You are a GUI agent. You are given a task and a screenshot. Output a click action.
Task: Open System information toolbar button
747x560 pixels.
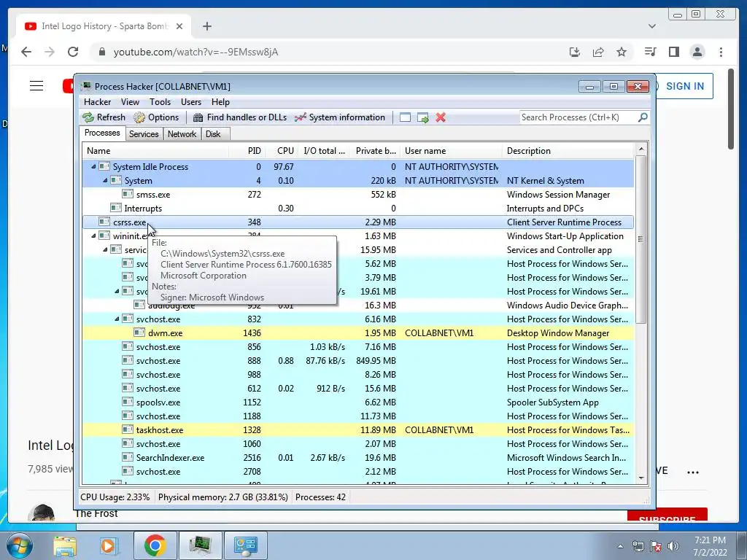tap(340, 117)
